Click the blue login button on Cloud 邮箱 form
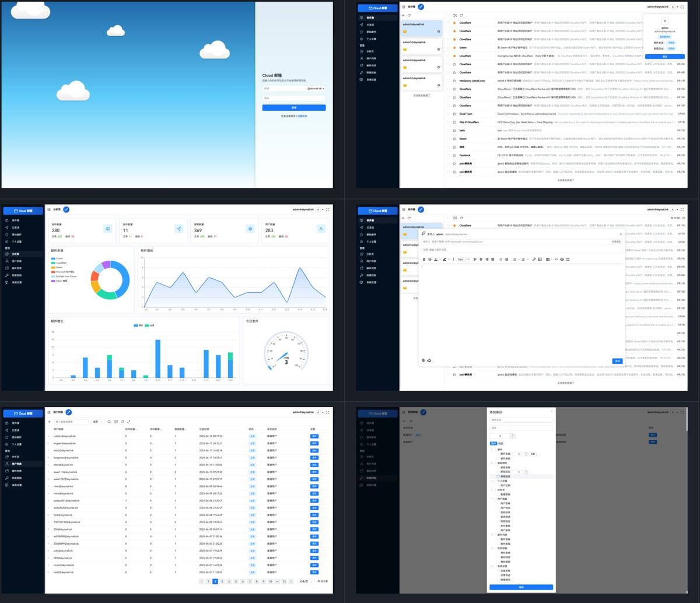Viewport: 700px width, 603px height. click(x=294, y=108)
